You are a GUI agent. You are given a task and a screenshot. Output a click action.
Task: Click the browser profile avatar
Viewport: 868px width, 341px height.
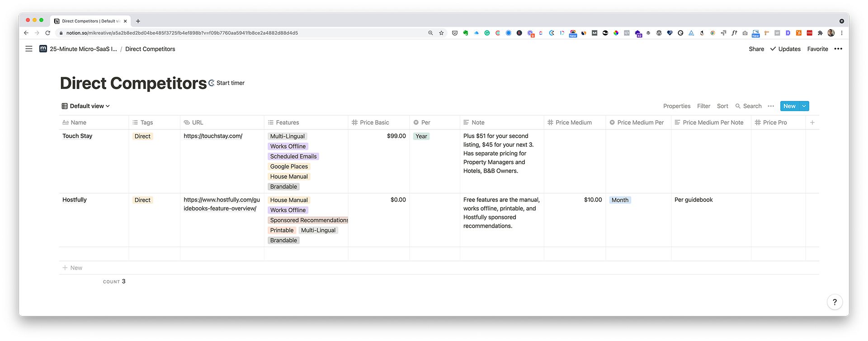click(x=831, y=33)
